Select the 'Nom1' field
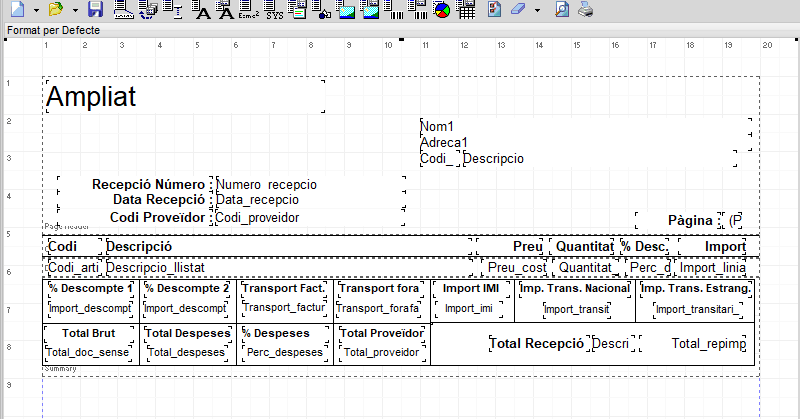 (x=586, y=127)
